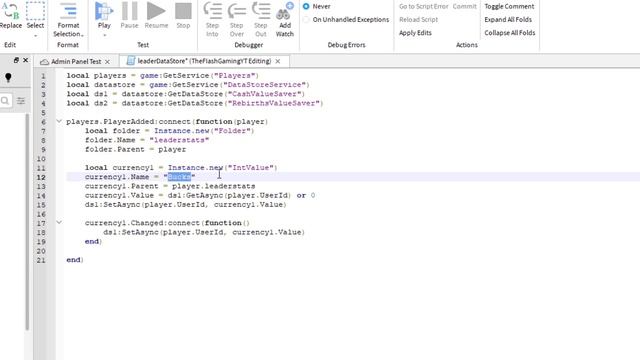The width and height of the screenshot is (640, 360).
Task: Click the Stop test button
Action: click(183, 11)
